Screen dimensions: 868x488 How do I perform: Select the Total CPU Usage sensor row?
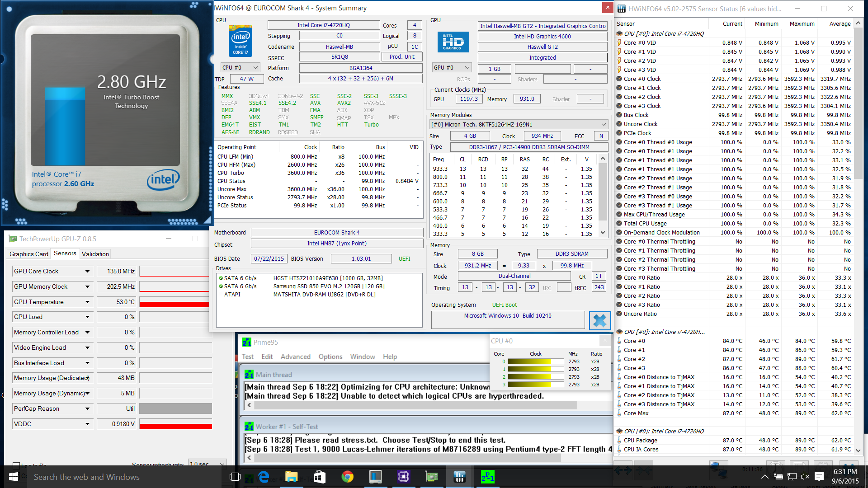(x=734, y=223)
